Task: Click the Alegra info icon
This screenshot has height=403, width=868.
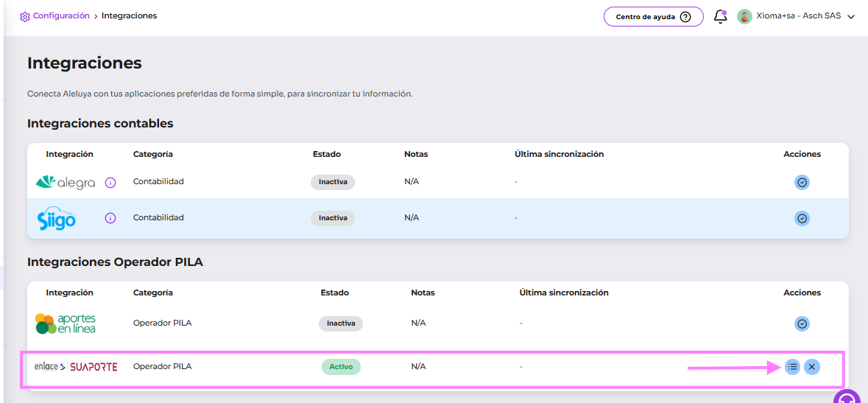Action: (110, 183)
